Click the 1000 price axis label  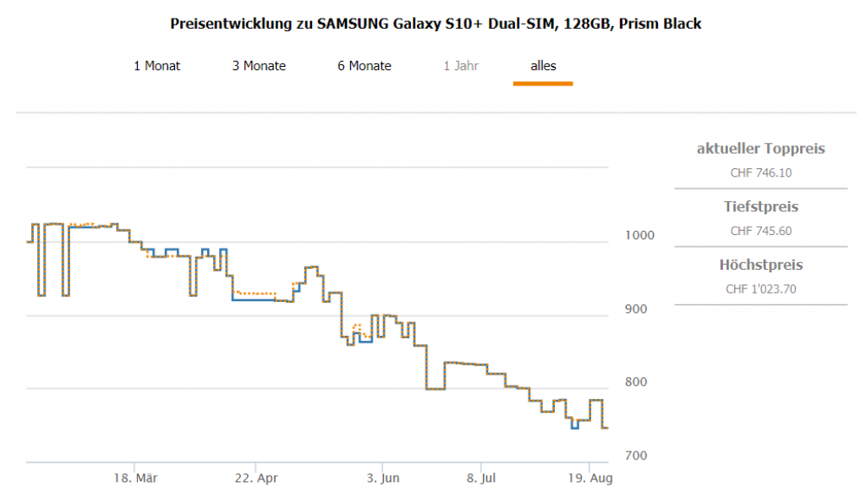click(x=636, y=236)
